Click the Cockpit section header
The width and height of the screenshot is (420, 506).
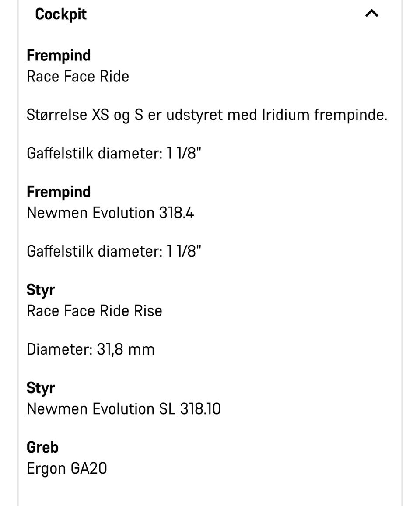pyautogui.click(x=61, y=14)
